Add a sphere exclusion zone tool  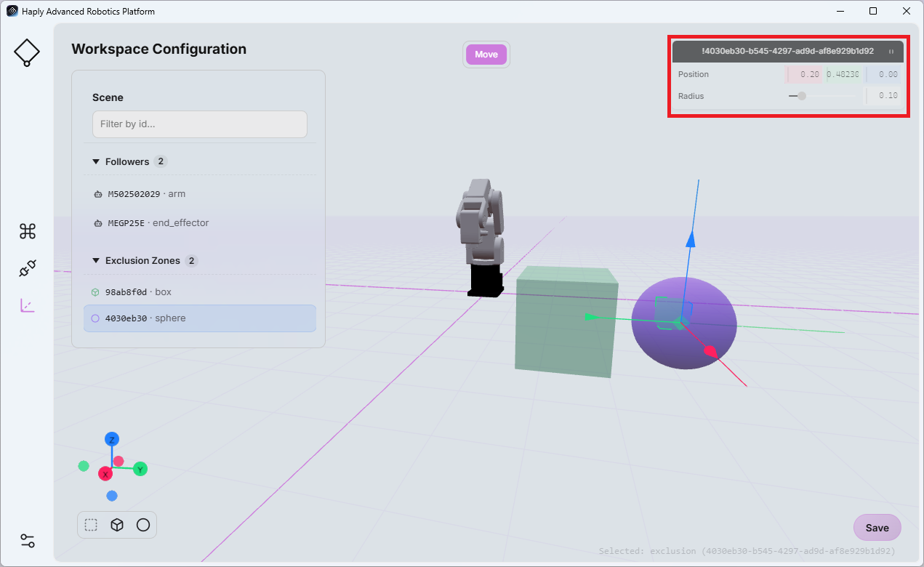[x=143, y=525]
